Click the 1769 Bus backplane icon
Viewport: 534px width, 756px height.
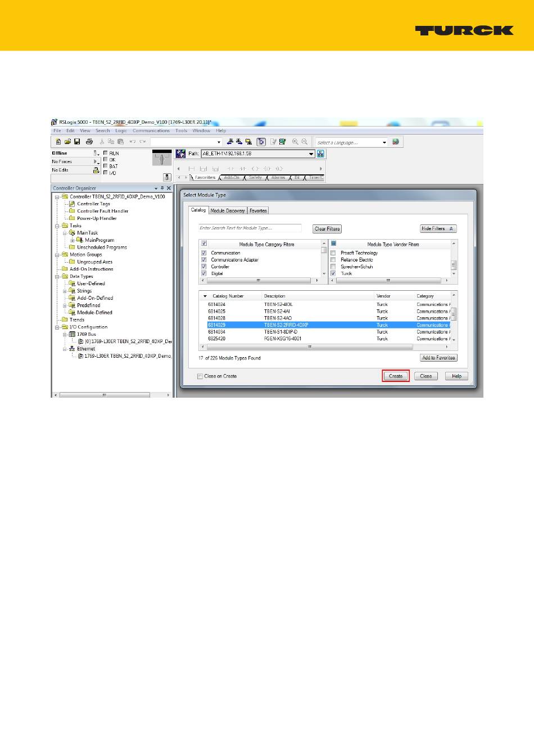click(72, 334)
